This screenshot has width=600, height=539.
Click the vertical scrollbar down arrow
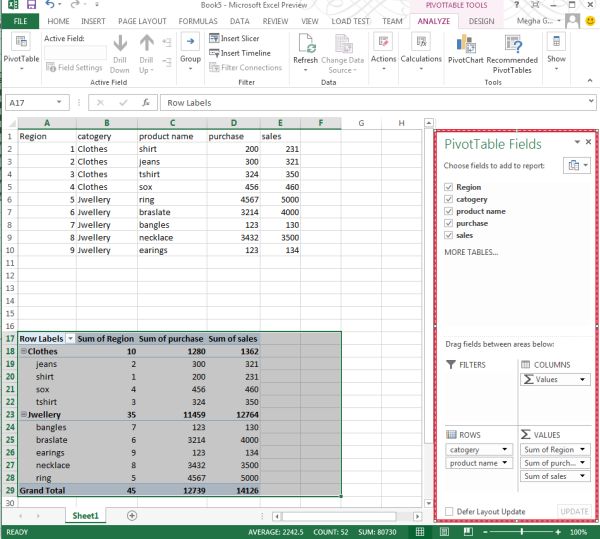tap(429, 503)
